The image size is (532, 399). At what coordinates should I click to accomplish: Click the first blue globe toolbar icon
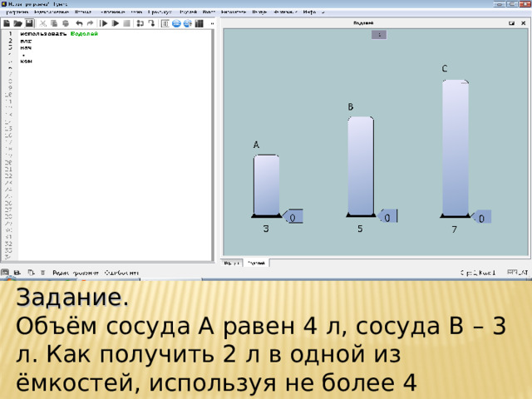tap(177, 23)
